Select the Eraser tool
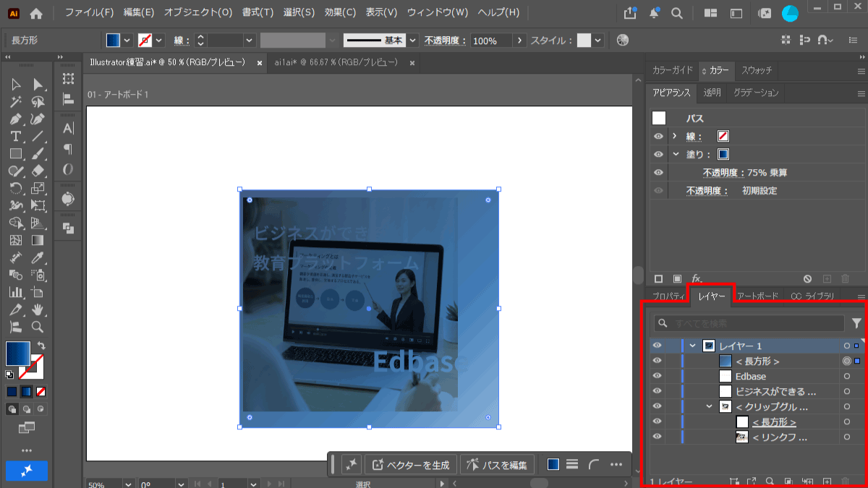 [x=38, y=171]
